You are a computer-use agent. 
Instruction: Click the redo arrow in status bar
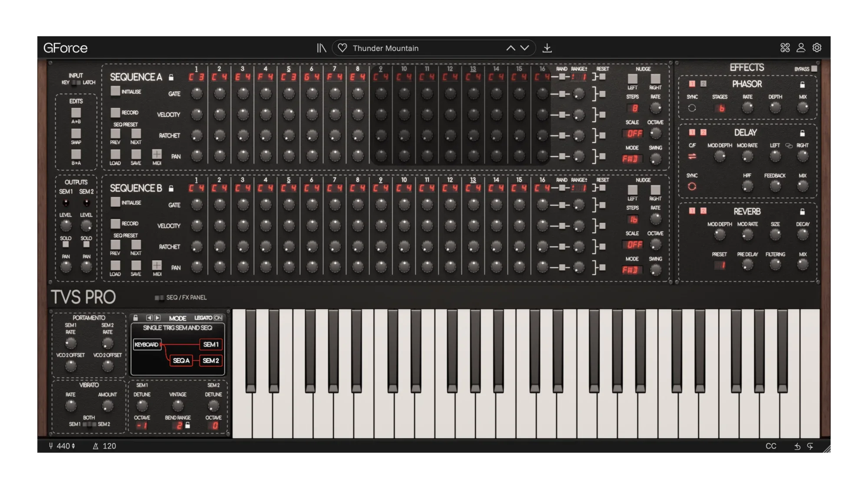(x=810, y=446)
